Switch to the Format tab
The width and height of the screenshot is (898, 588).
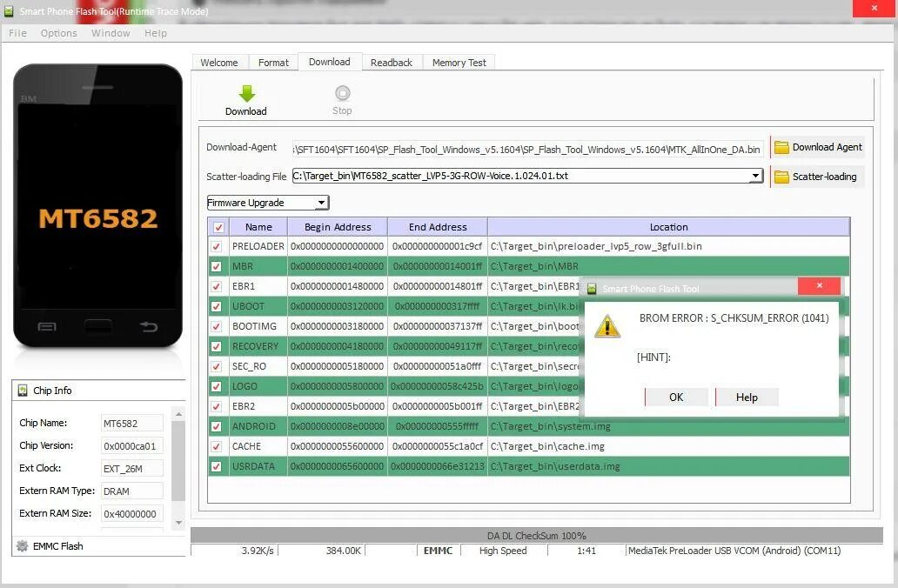pyautogui.click(x=273, y=63)
